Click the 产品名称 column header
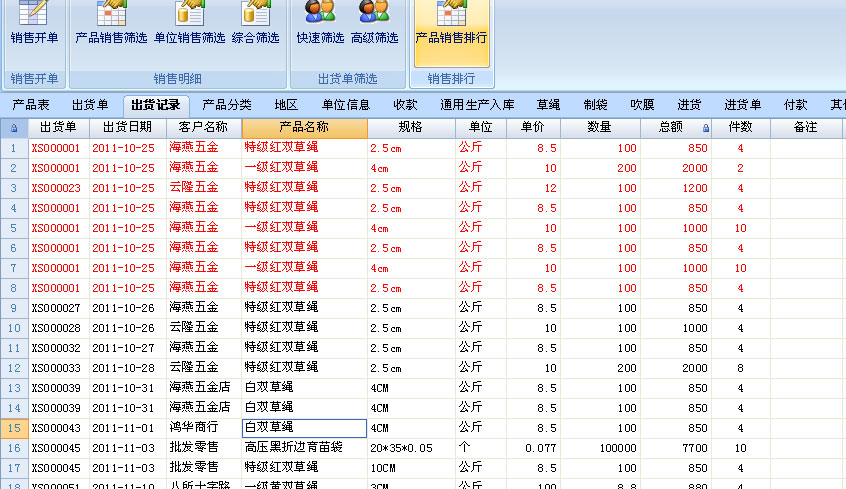This screenshot has height=489, width=846. click(303, 128)
